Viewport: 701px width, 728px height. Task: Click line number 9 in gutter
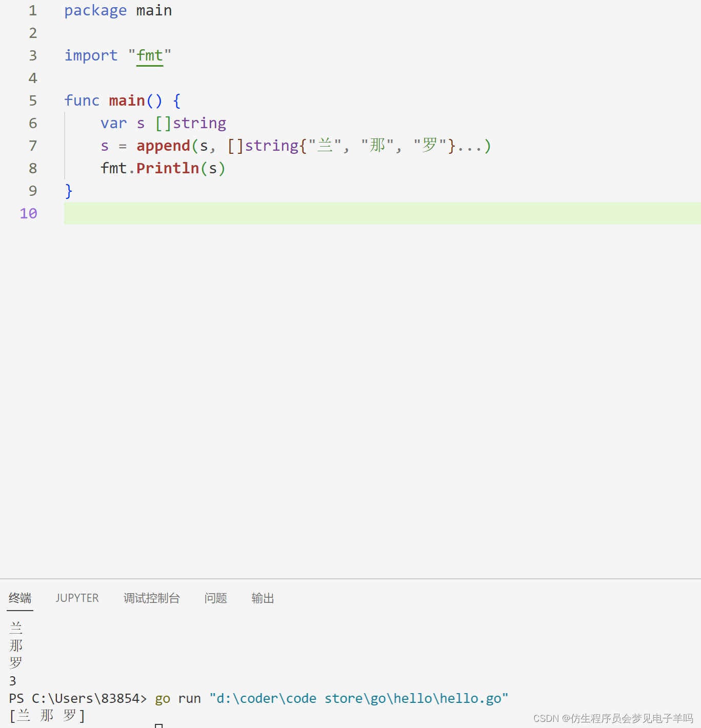(33, 191)
